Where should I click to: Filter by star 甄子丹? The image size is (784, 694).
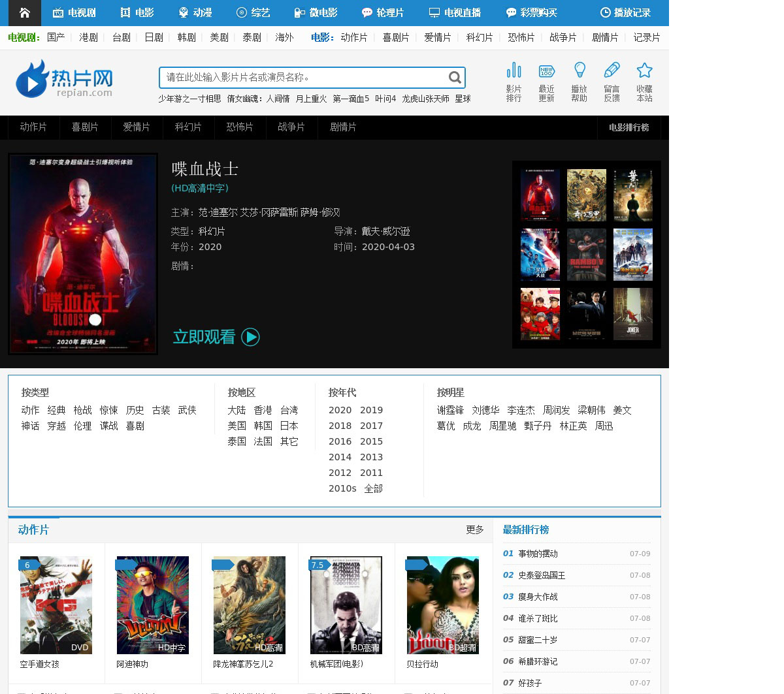pyautogui.click(x=538, y=426)
